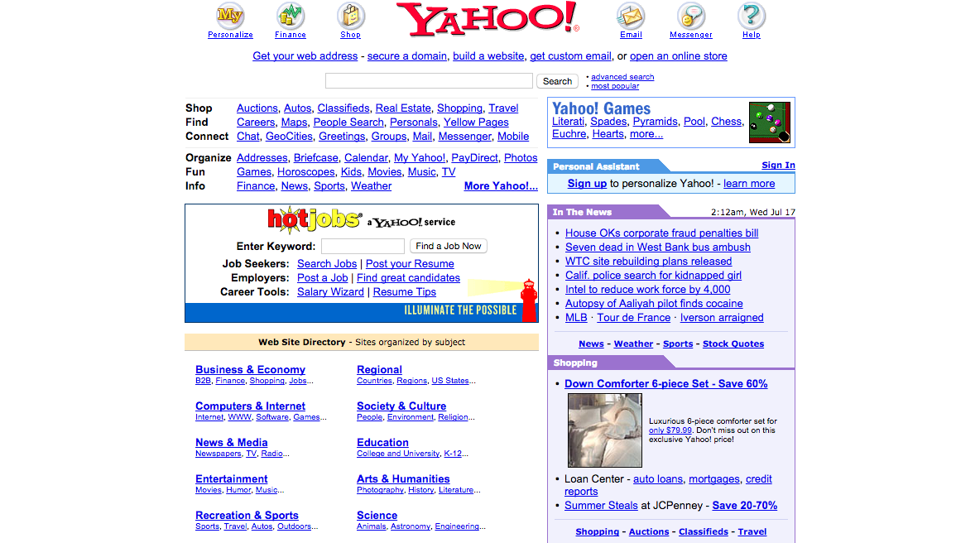This screenshot has height=543, width=980.
Task: Open Classifieds link in Shopping footer
Action: coord(703,531)
